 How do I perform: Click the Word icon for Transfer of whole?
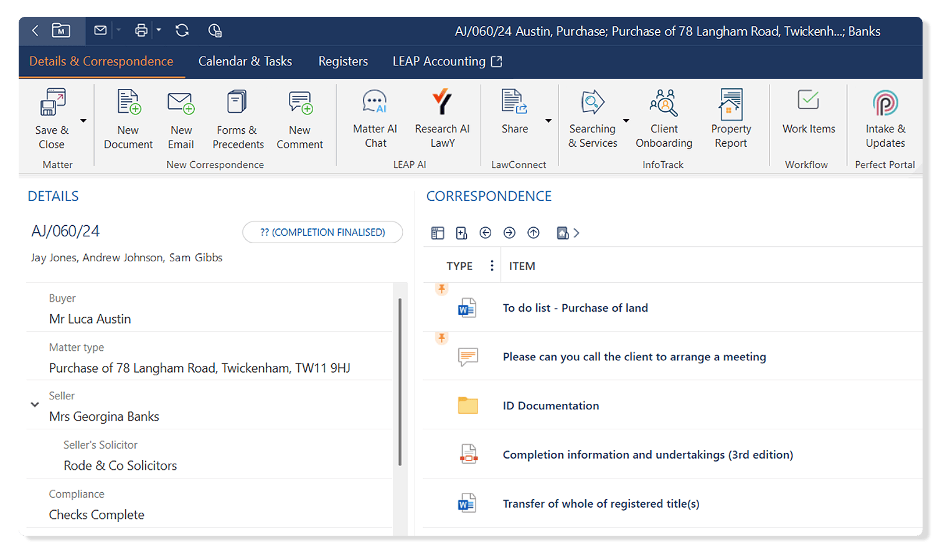[468, 503]
